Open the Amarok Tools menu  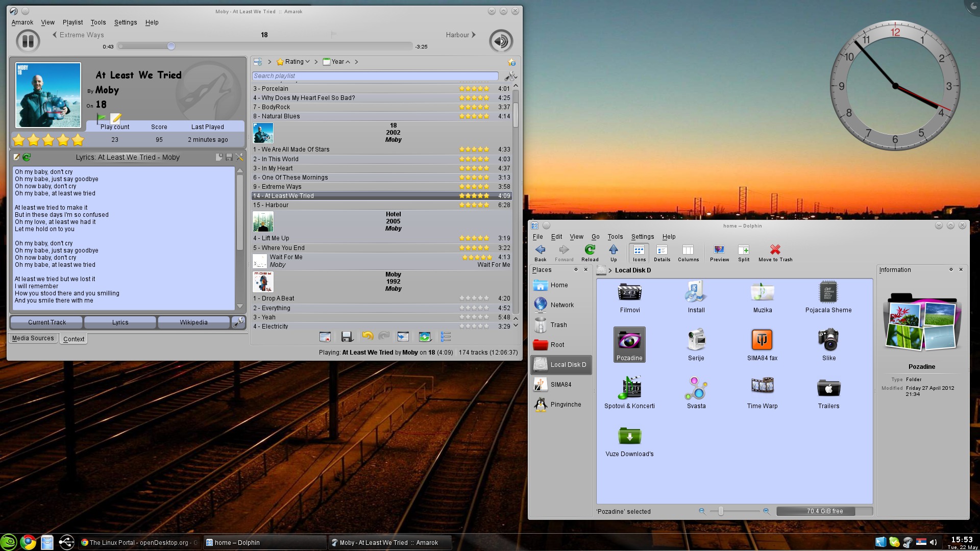98,22
